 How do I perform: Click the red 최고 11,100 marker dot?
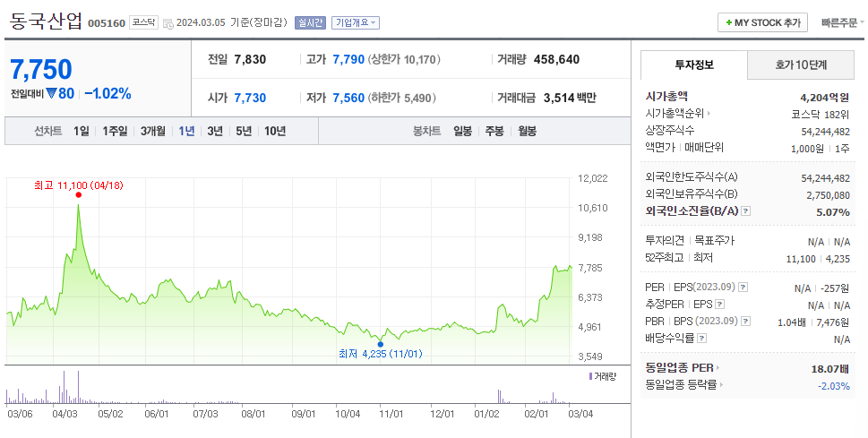79,195
